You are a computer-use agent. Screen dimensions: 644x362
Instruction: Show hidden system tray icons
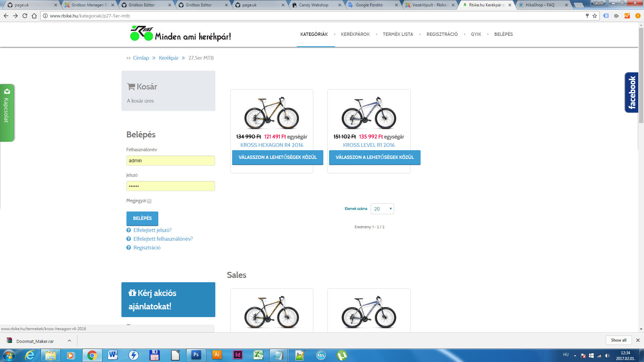(x=575, y=355)
